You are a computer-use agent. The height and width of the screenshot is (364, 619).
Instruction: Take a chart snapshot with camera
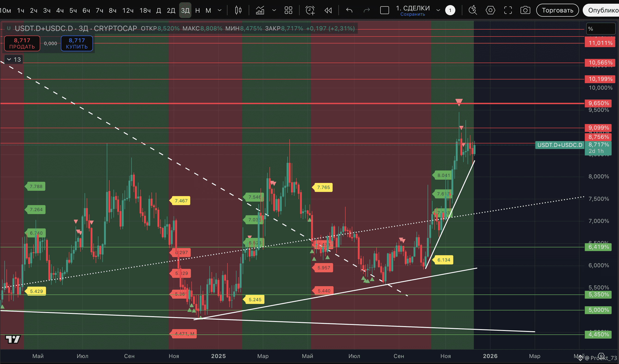[525, 10]
